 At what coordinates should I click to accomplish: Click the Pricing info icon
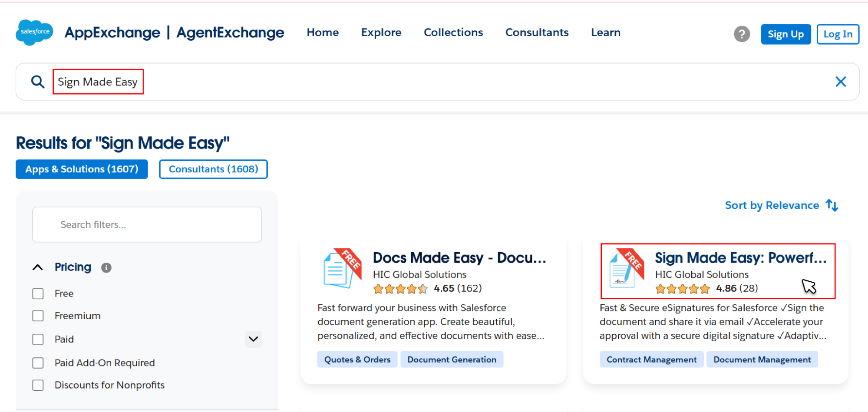(x=106, y=267)
